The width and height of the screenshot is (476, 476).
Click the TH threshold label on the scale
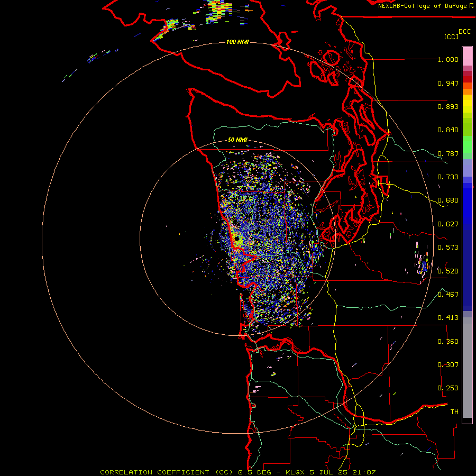(454, 412)
